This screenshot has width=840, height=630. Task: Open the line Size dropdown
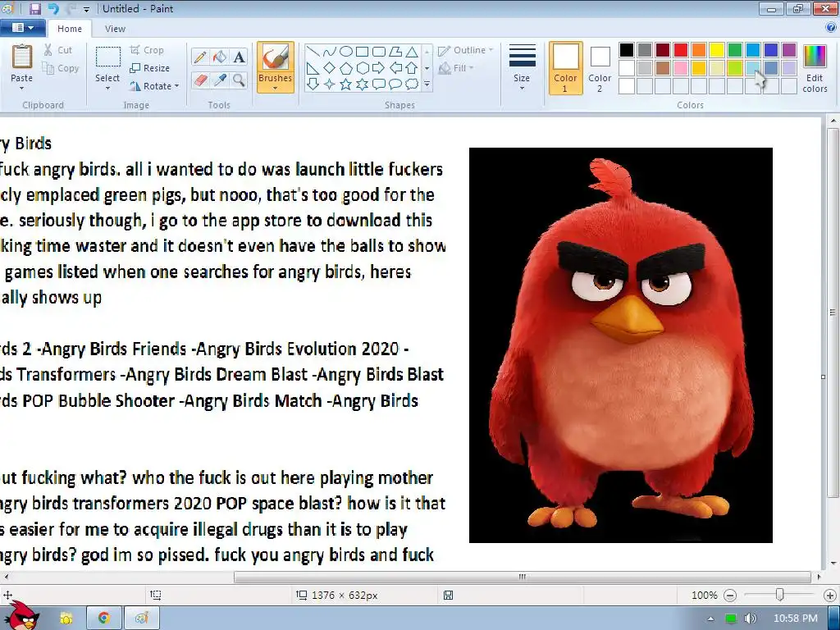(522, 67)
